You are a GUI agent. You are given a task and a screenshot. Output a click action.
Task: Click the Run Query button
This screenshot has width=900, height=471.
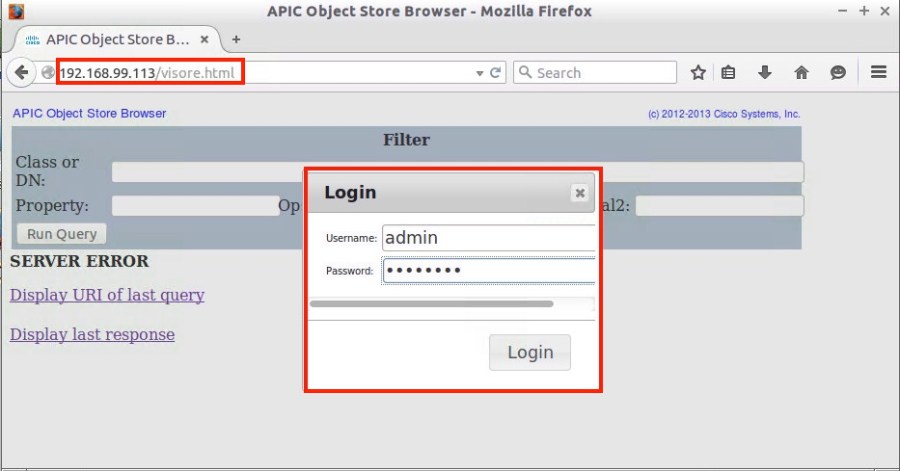[x=62, y=234]
